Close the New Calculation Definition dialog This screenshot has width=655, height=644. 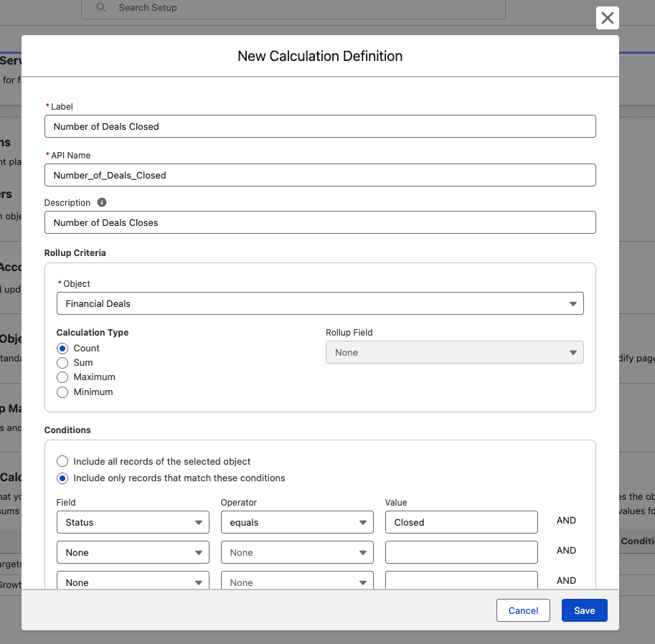point(607,18)
